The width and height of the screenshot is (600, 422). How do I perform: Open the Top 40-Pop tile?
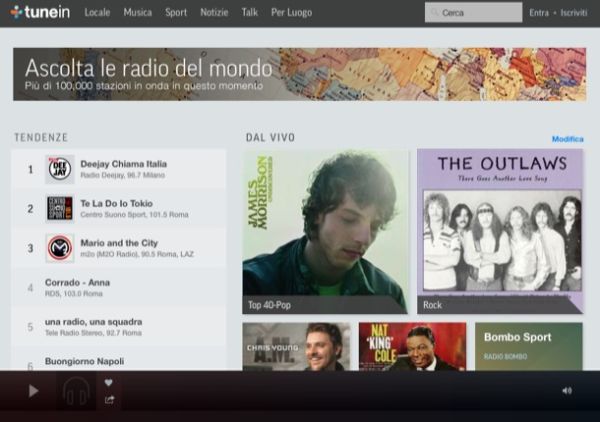(325, 232)
